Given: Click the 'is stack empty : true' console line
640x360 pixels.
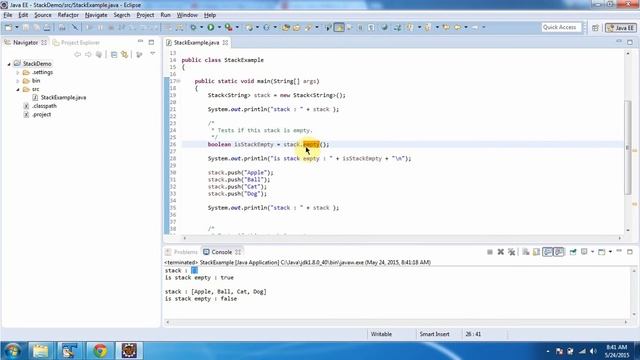Looking at the screenshot, I should coord(199,278).
